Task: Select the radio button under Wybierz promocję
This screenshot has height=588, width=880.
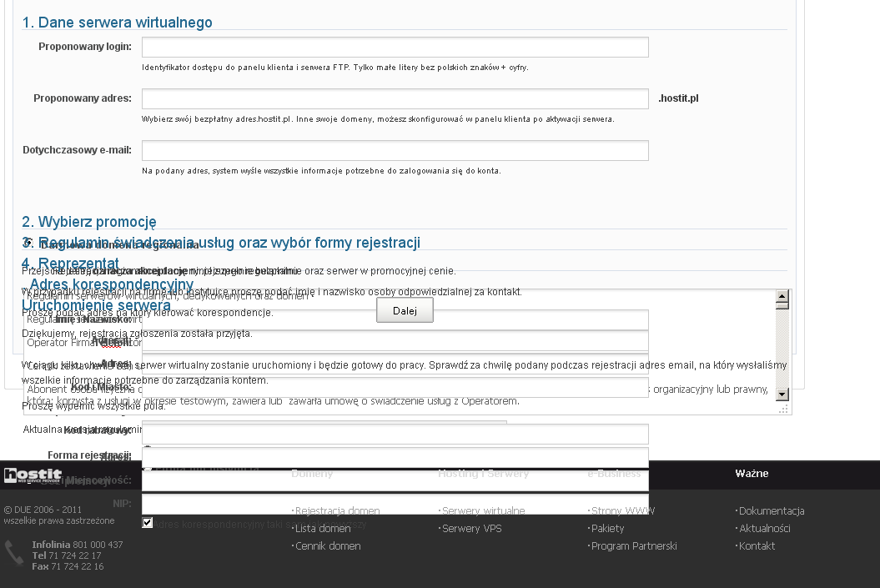Action: 28,244
